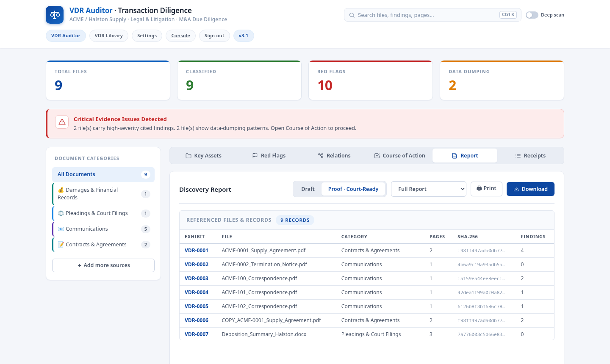Click the money bag Damages category icon
610x364 pixels.
point(61,190)
